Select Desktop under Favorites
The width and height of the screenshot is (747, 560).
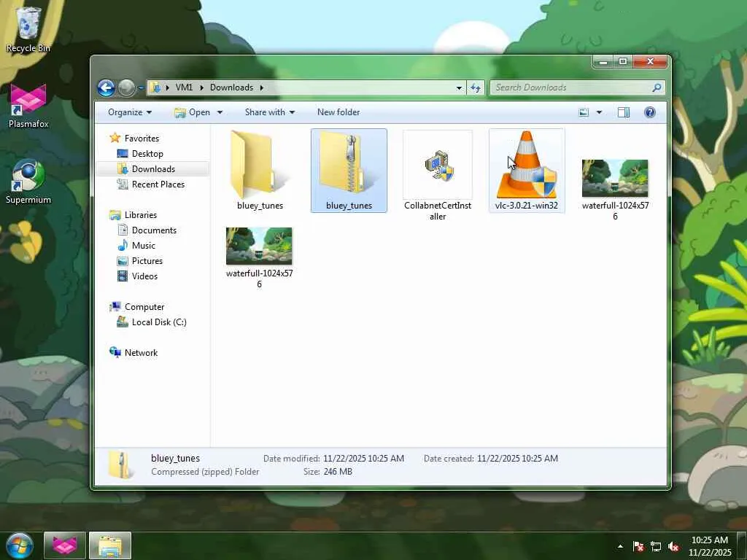pyautogui.click(x=140, y=154)
